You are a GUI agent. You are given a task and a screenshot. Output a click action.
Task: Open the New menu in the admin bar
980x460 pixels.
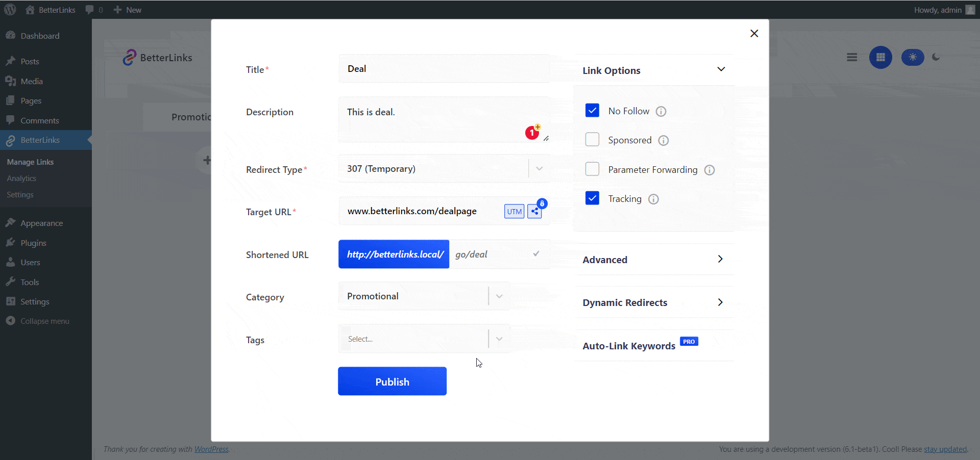coord(127,10)
